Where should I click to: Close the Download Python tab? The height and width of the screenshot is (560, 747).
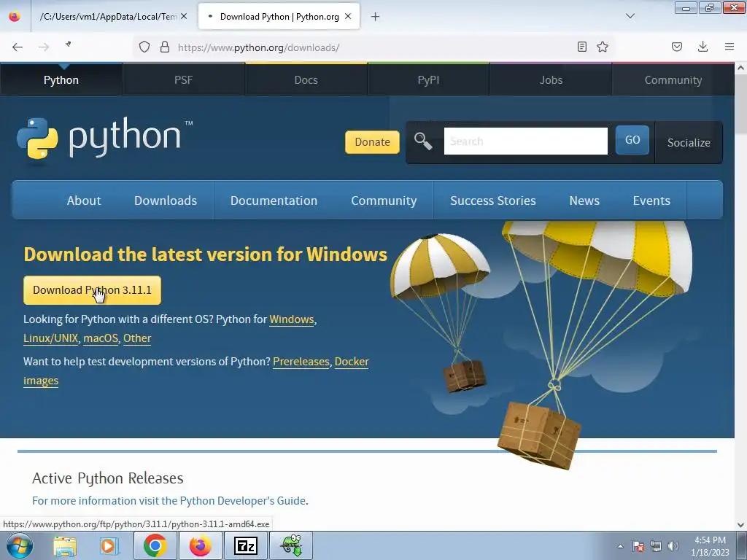point(348,16)
